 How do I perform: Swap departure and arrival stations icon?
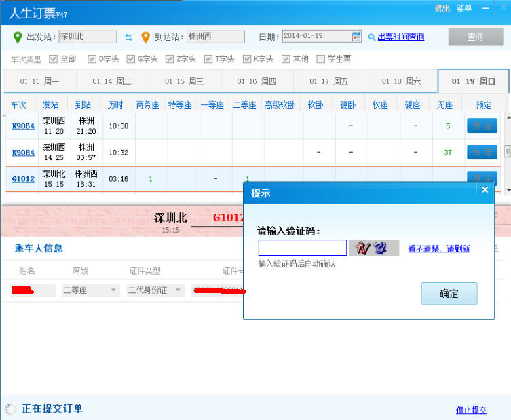click(129, 37)
